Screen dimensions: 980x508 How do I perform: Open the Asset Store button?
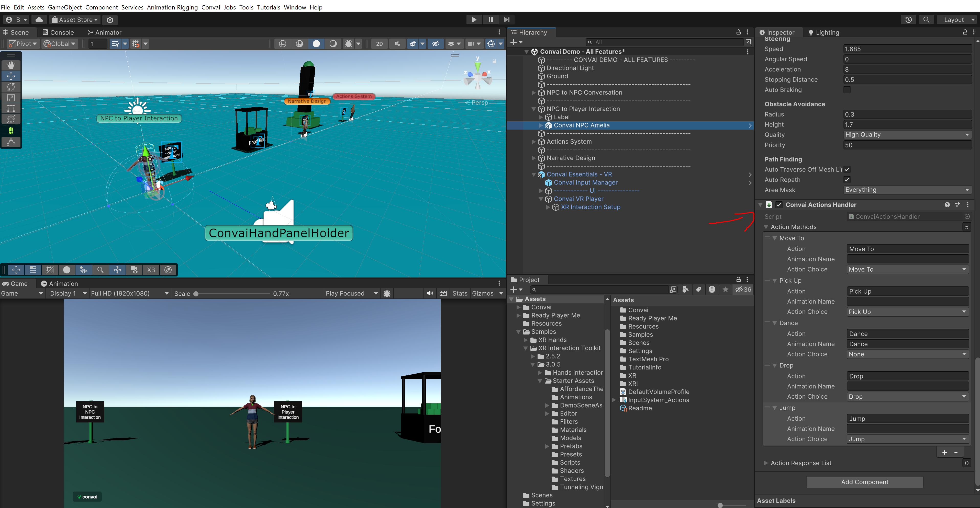pos(75,20)
